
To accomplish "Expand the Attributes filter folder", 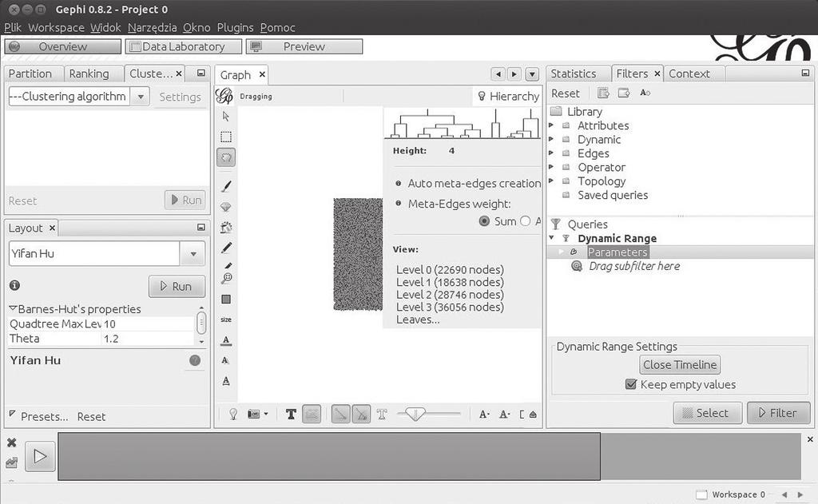I will 551,125.
